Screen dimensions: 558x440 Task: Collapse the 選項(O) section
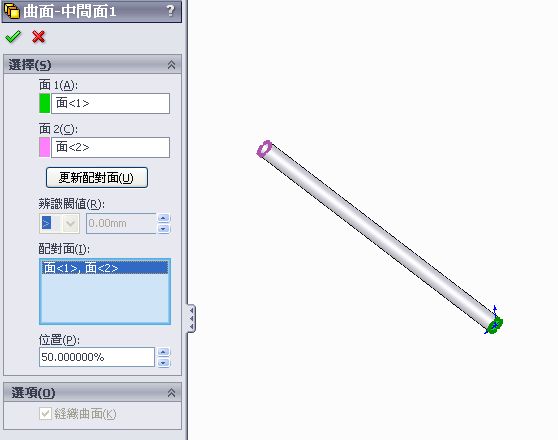click(171, 393)
